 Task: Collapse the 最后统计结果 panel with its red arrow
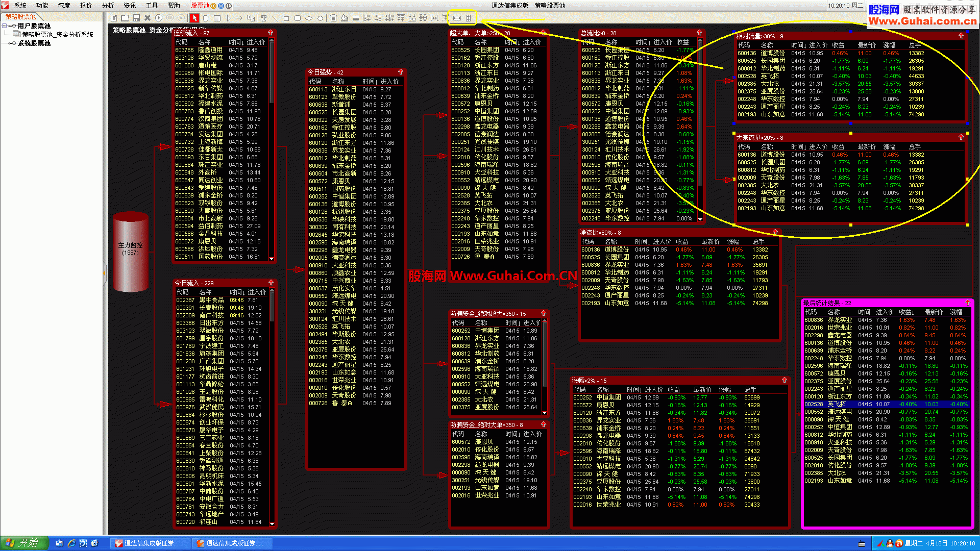coord(967,303)
